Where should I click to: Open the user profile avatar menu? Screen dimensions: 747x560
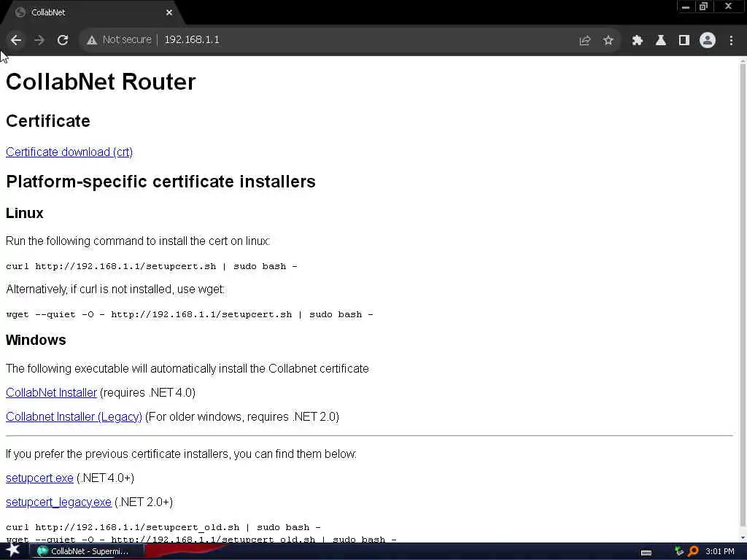click(x=708, y=40)
